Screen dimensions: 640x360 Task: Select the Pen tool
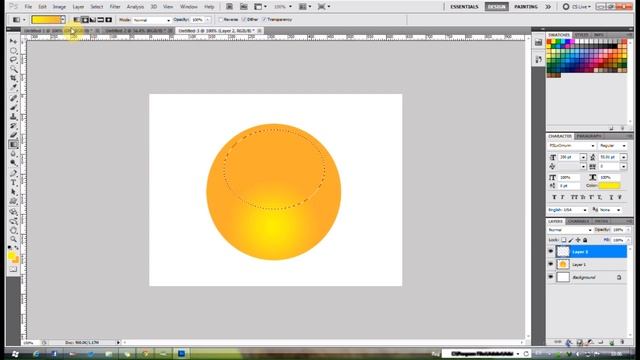click(x=13, y=173)
